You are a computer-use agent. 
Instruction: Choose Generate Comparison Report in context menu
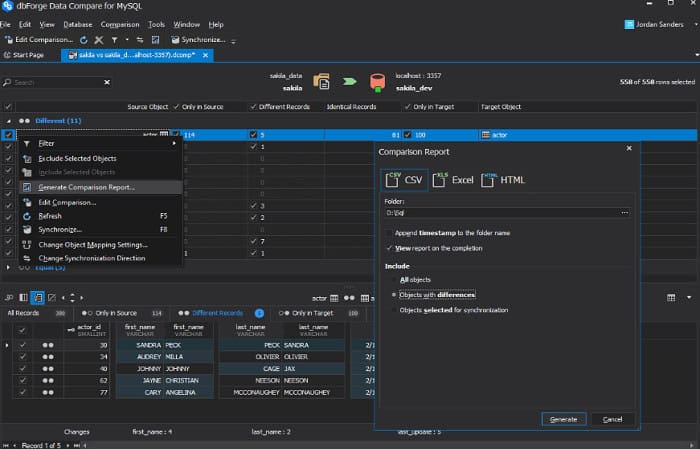[x=100, y=187]
